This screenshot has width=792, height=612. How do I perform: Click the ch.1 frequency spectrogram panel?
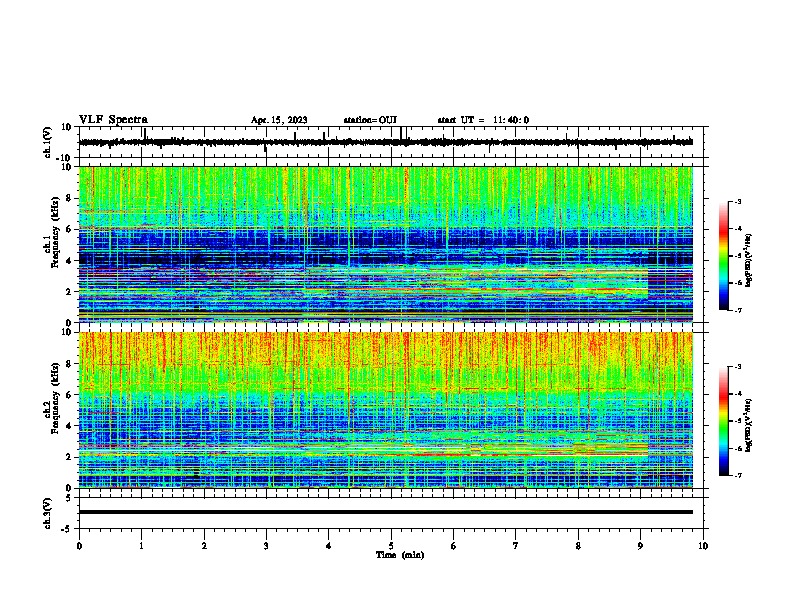tap(386, 244)
